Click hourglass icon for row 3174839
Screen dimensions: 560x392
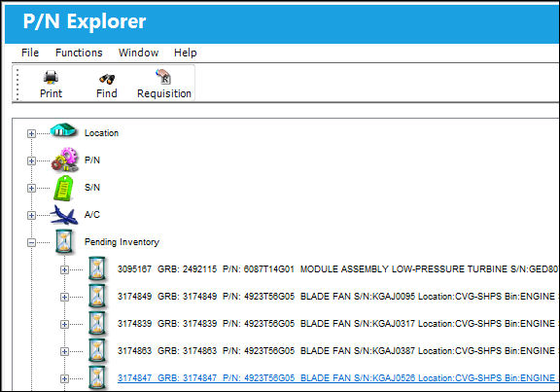tap(97, 323)
